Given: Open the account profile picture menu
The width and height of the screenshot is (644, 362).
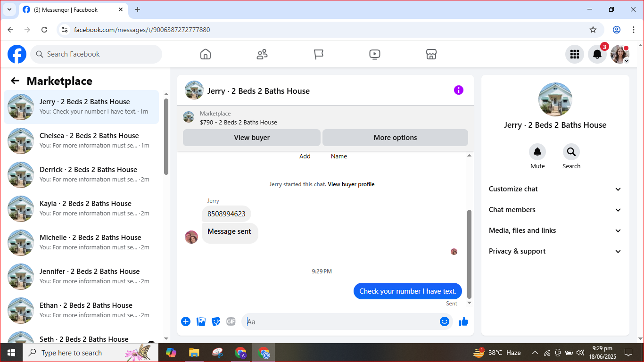Looking at the screenshot, I should click(620, 54).
